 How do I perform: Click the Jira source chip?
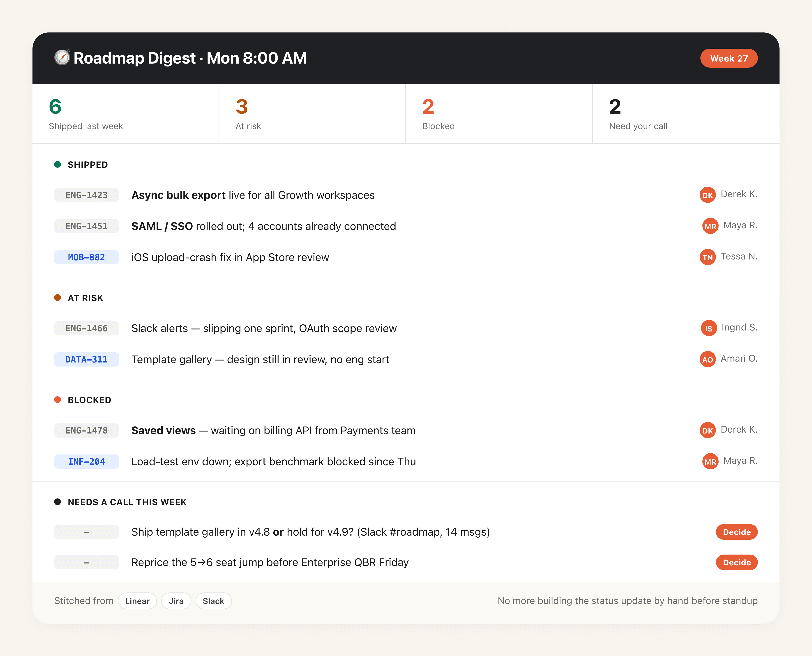click(176, 601)
